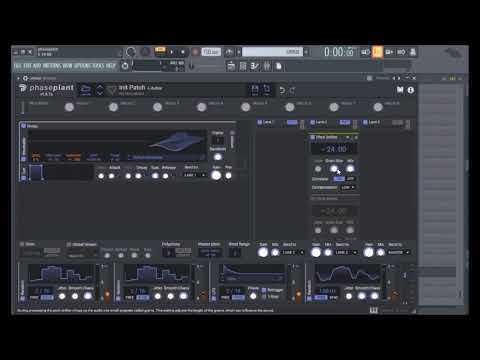Click the envelope Attack knob
The image size is (480, 360).
pos(112,176)
